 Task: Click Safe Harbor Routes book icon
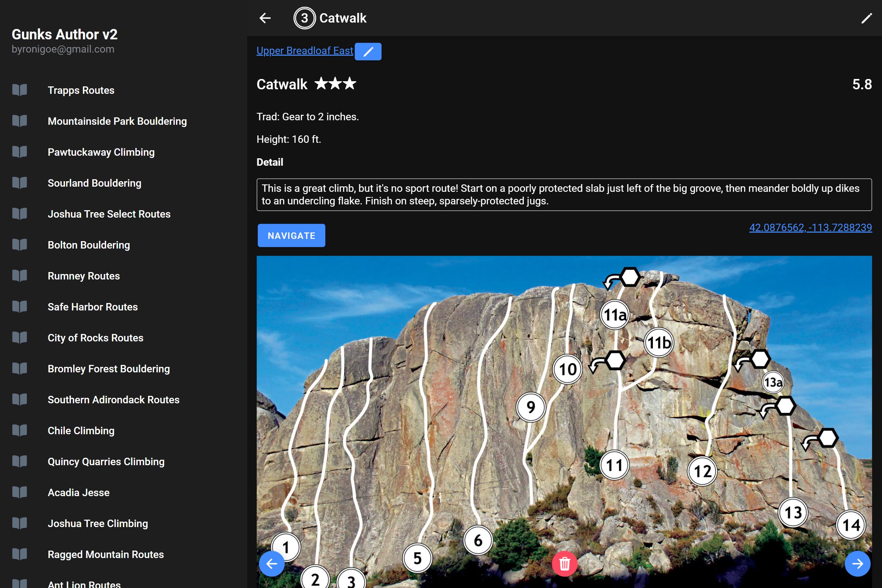coord(19,307)
